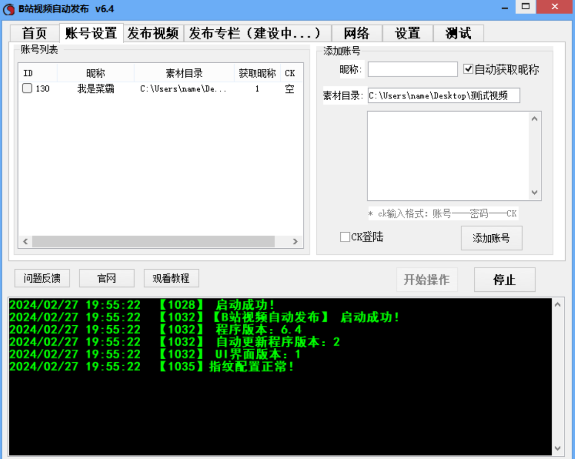Maximize the B站视频自动发布 window

pyautogui.click(x=525, y=7)
